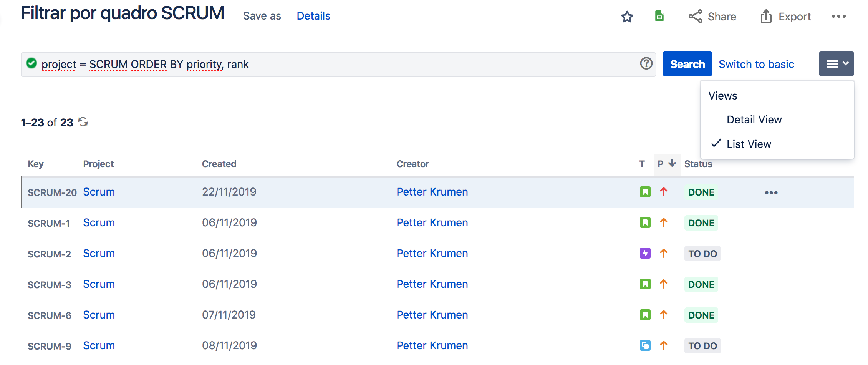The image size is (868, 365).
Task: Click created date 07/11/2019
Action: point(229,315)
